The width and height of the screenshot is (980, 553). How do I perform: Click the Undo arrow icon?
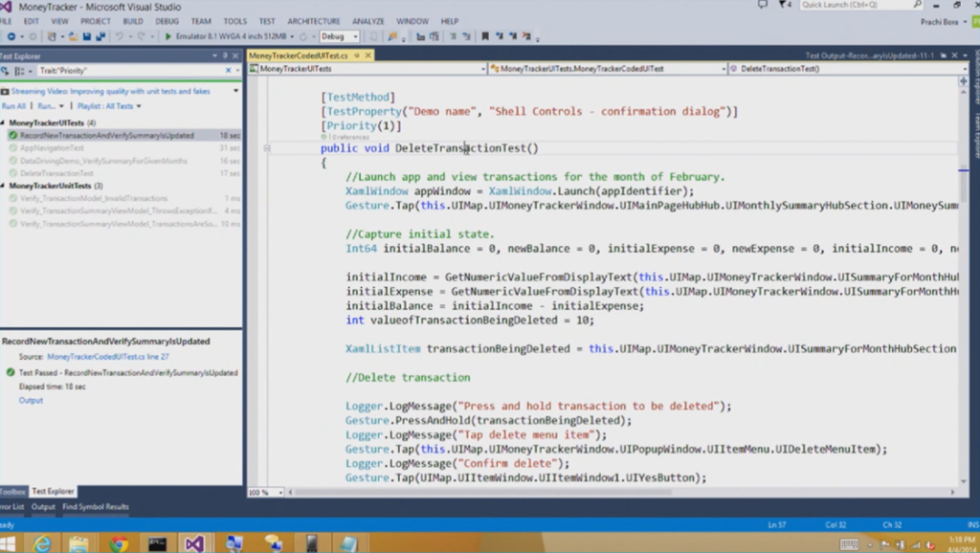[x=119, y=37]
